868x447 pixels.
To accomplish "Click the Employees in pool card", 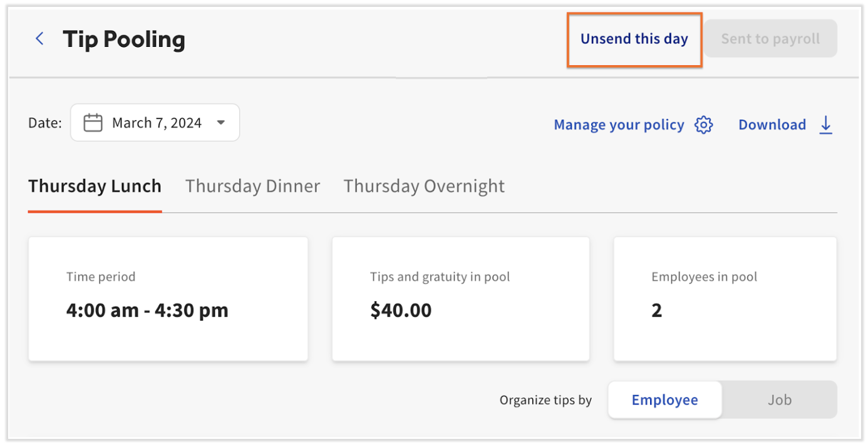I will click(725, 299).
